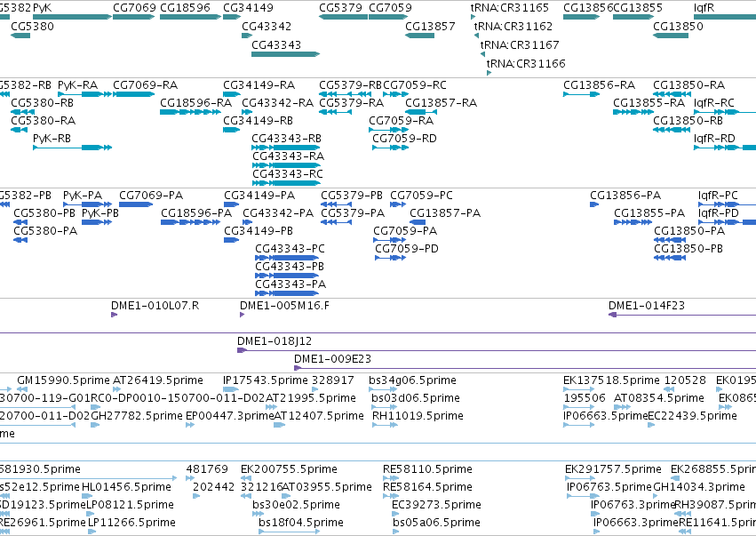Open EST GM15990.5prime label

click(x=63, y=380)
